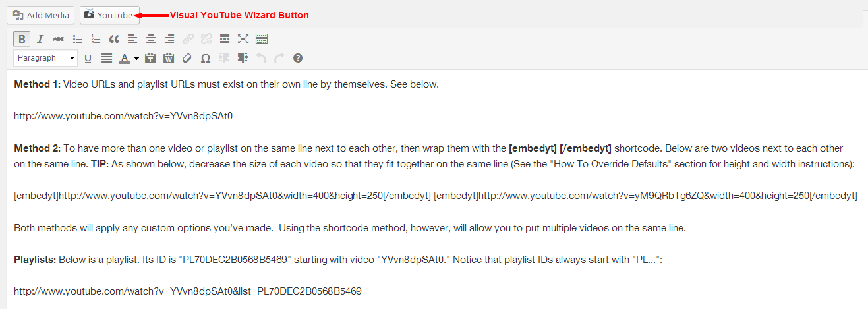Toggle distraction-free fullscreen mode
This screenshot has height=309, width=868.
(x=243, y=39)
